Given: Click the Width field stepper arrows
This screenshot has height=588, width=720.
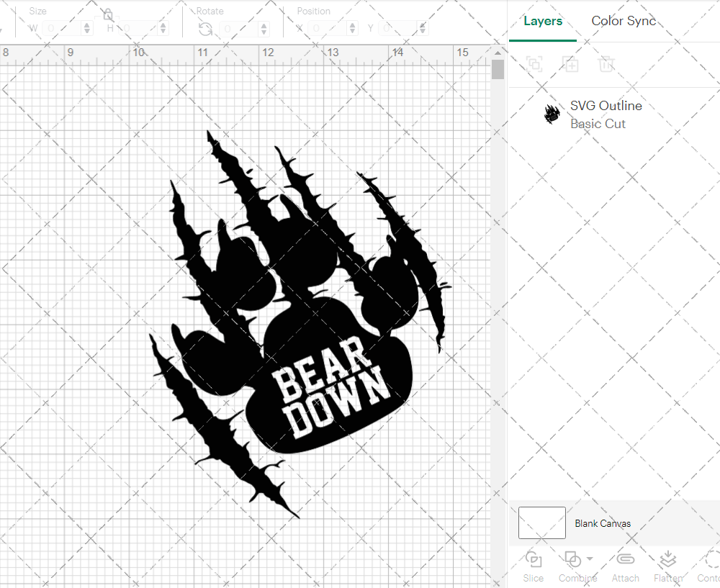Looking at the screenshot, I should (x=87, y=29).
